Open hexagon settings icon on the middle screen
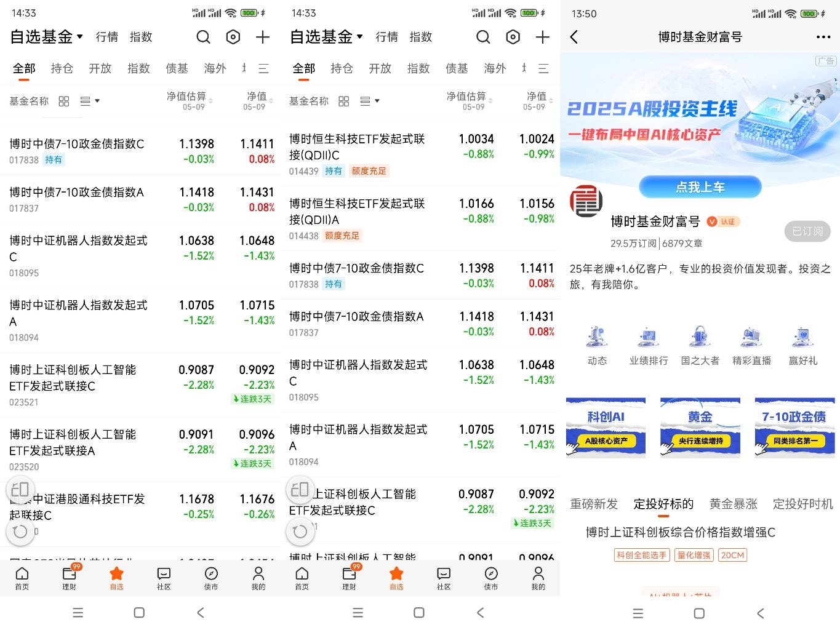Screen dimensions: 840x630 pos(513,38)
